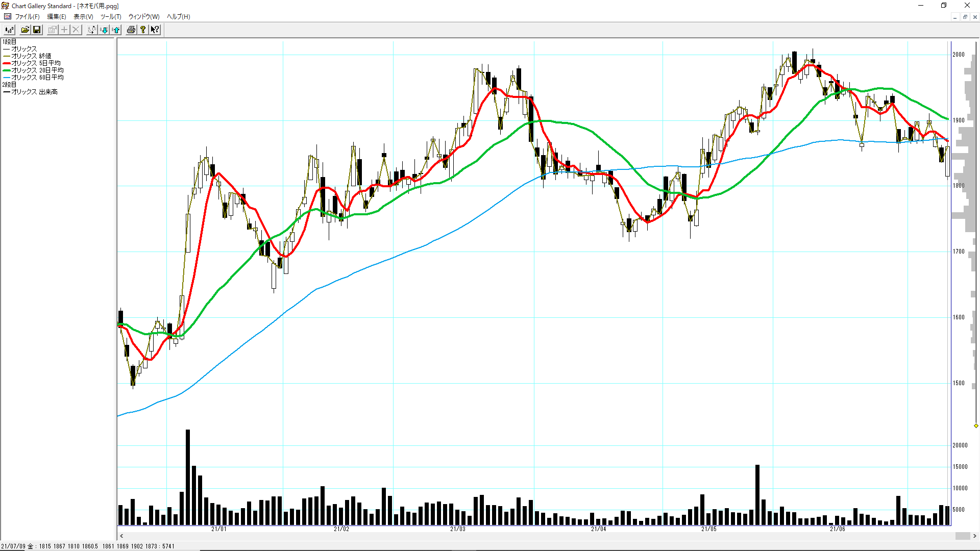Screen dimensions: 980x551
Task: Open the 編集(E) menu
Action: click(x=57, y=17)
